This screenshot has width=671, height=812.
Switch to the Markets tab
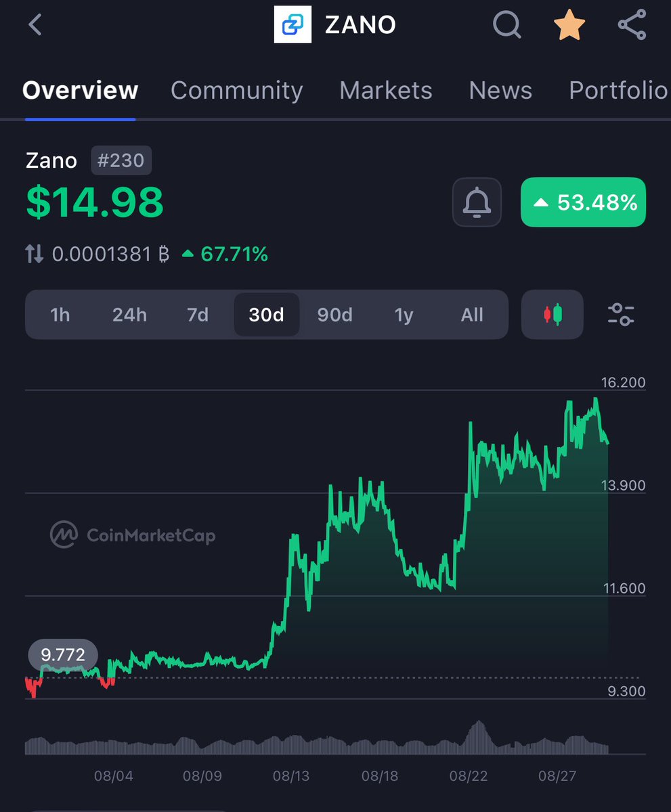click(385, 90)
